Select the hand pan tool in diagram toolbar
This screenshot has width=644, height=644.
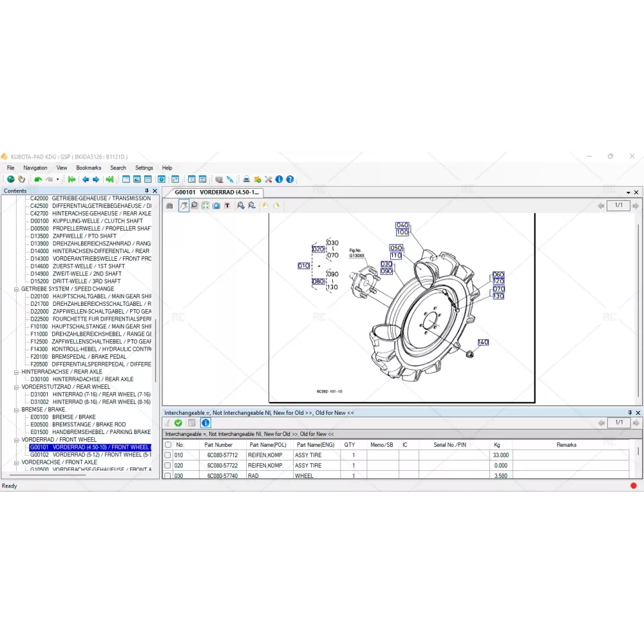pos(184,205)
